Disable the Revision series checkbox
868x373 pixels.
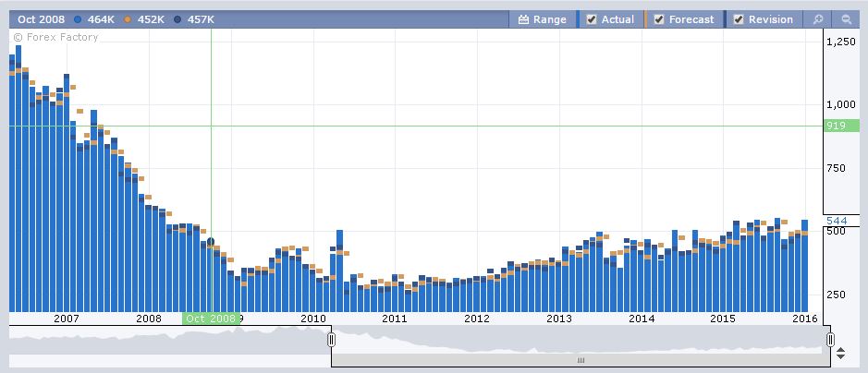[739, 19]
